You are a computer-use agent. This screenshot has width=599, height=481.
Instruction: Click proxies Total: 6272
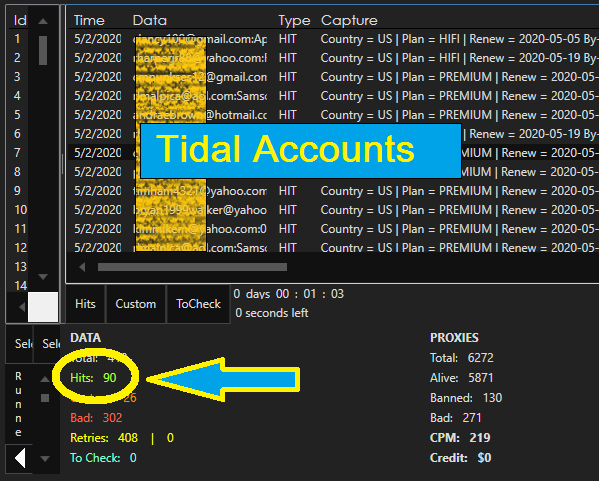[x=461, y=358]
